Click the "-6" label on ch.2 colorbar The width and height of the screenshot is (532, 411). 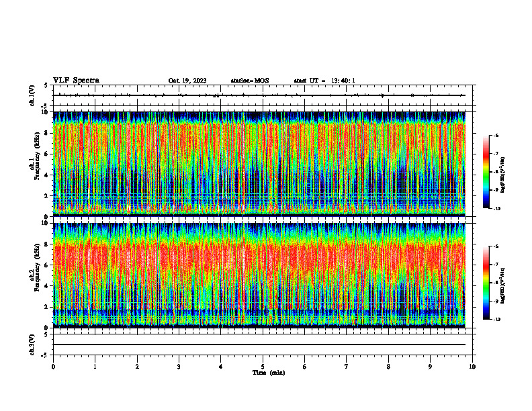[496, 246]
